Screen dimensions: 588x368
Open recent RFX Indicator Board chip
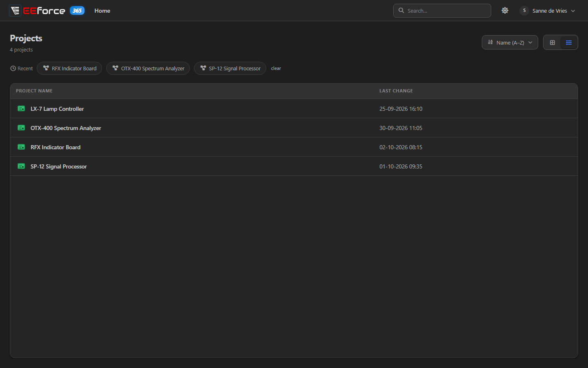[x=69, y=68]
